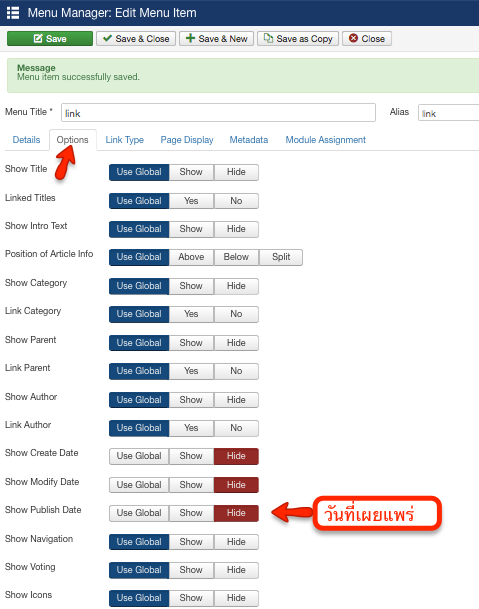
Task: Set Show Create Date to Show
Action: 191,456
